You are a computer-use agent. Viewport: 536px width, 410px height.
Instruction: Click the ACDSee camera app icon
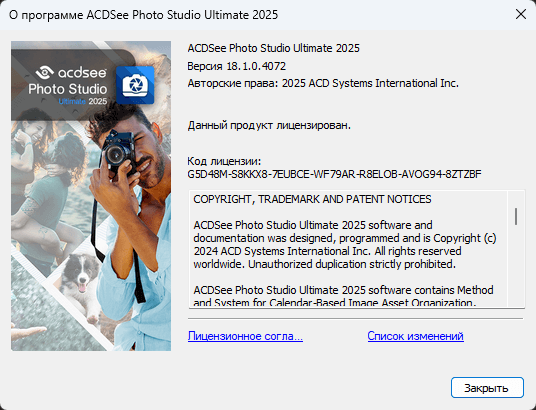pyautogui.click(x=135, y=85)
